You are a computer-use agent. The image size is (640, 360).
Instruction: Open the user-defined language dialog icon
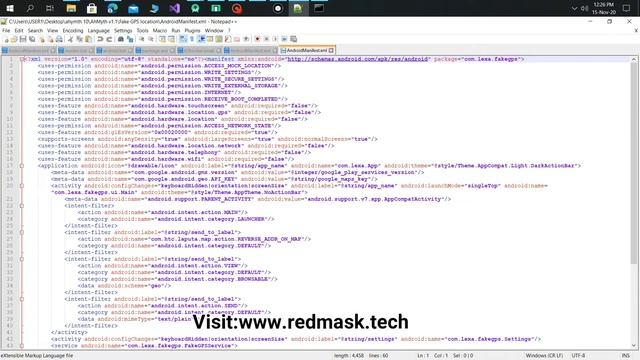[210, 39]
